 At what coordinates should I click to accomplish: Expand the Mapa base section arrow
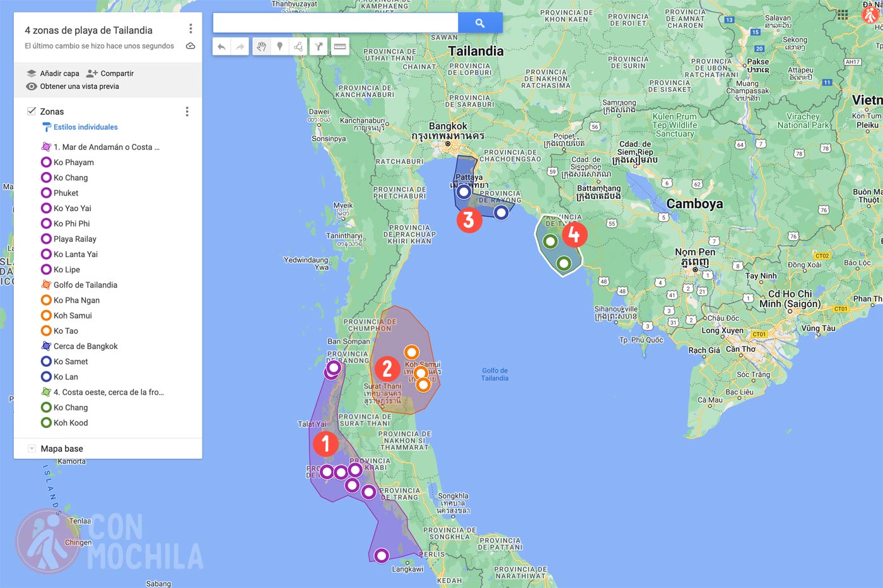[x=32, y=449]
